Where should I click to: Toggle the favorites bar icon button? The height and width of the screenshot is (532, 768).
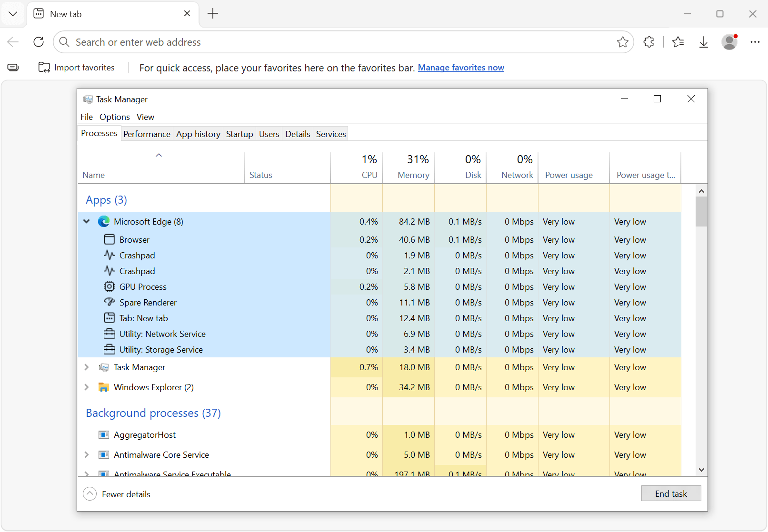point(13,68)
